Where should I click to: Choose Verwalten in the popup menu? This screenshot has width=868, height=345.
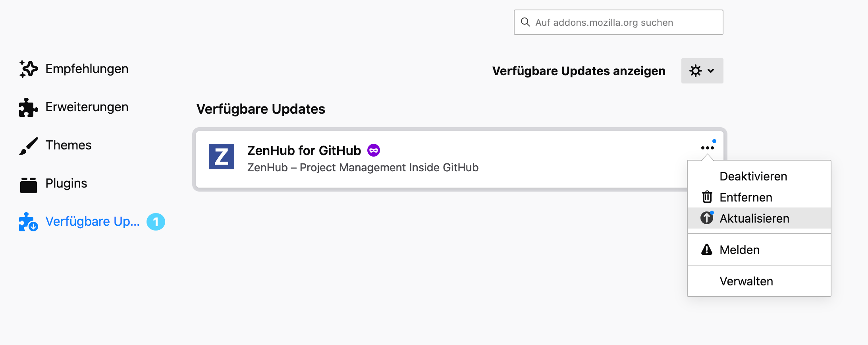pyautogui.click(x=746, y=281)
